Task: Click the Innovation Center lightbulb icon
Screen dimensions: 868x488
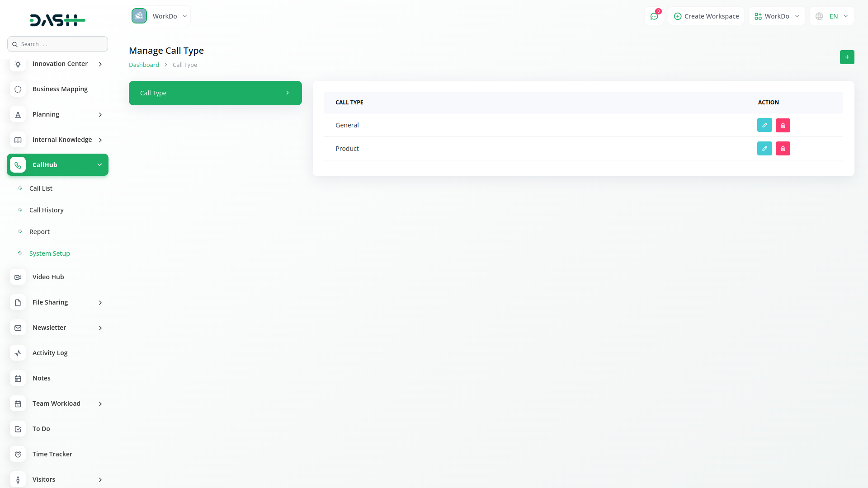Action: pos(18,64)
